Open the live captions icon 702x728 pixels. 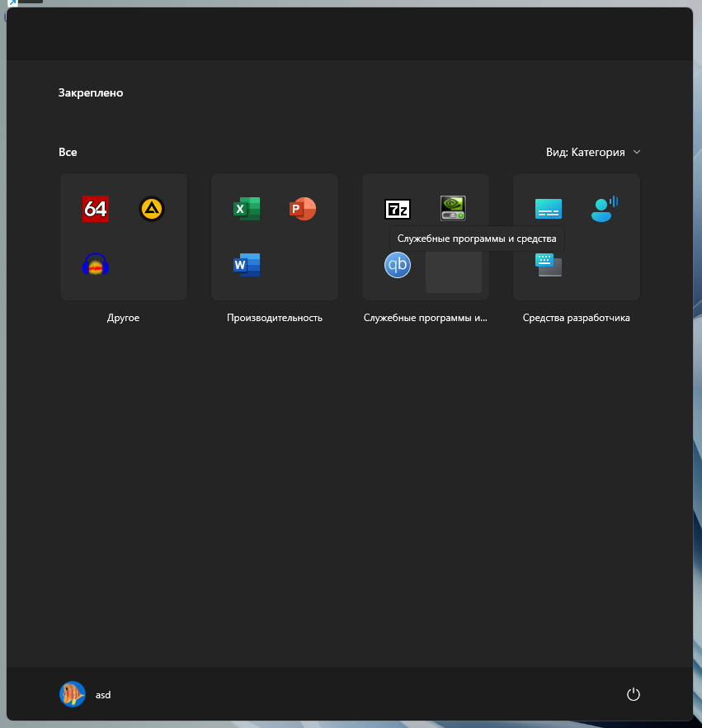coord(549,209)
